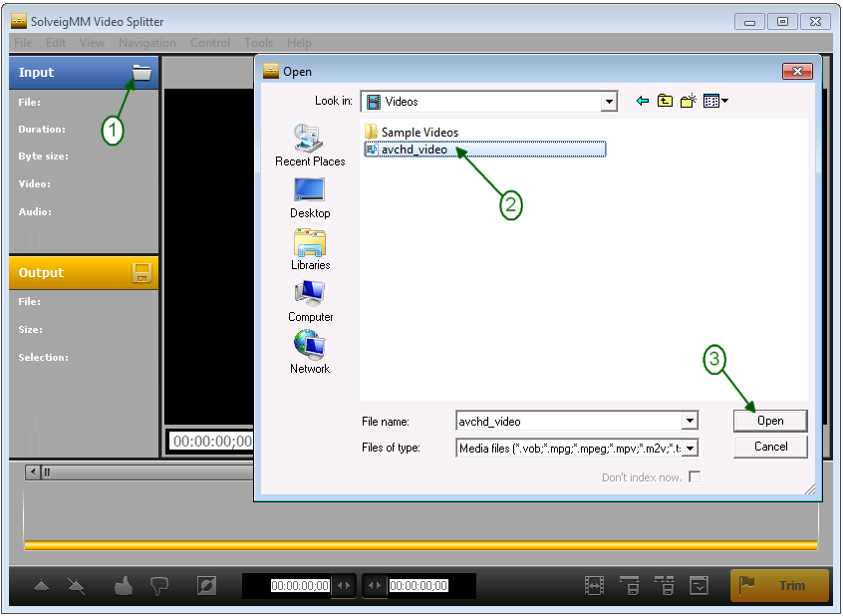Open Recent Places shortcut

(310, 146)
